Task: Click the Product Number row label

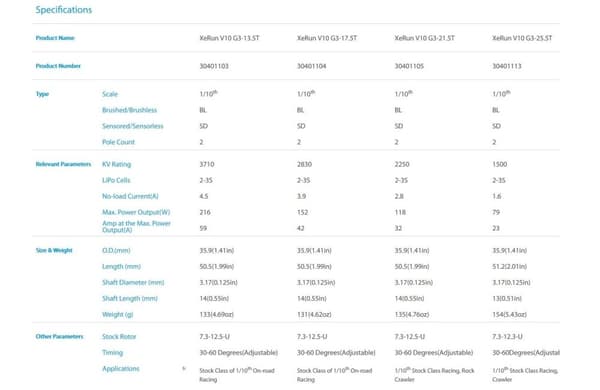Action: [x=58, y=66]
